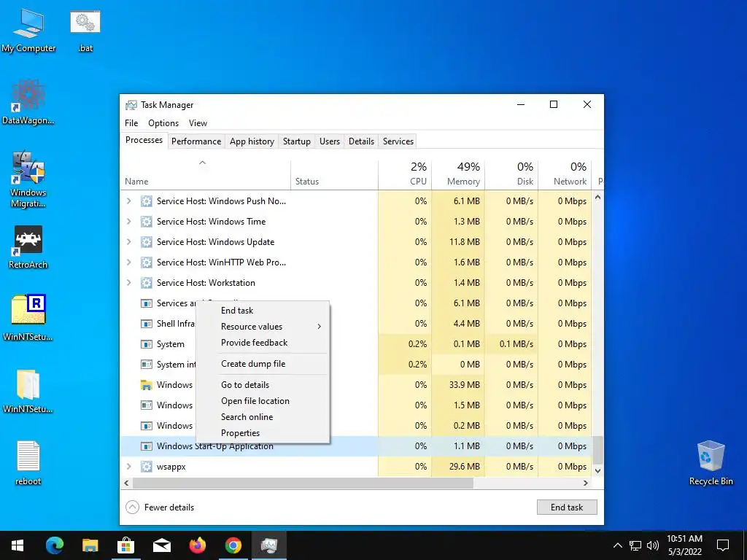
Task: Show hidden system tray icons
Action: tap(617, 545)
